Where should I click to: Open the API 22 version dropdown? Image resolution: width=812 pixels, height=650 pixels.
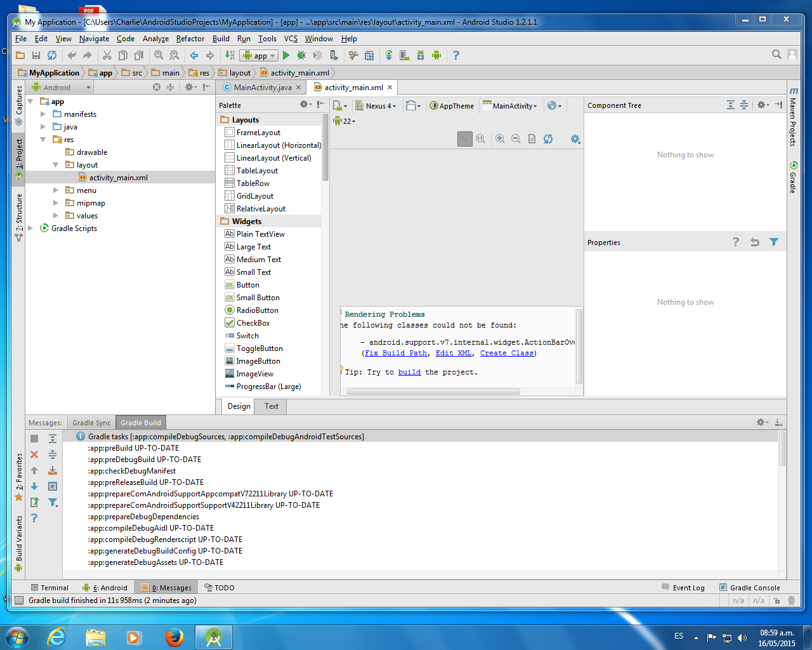point(344,121)
